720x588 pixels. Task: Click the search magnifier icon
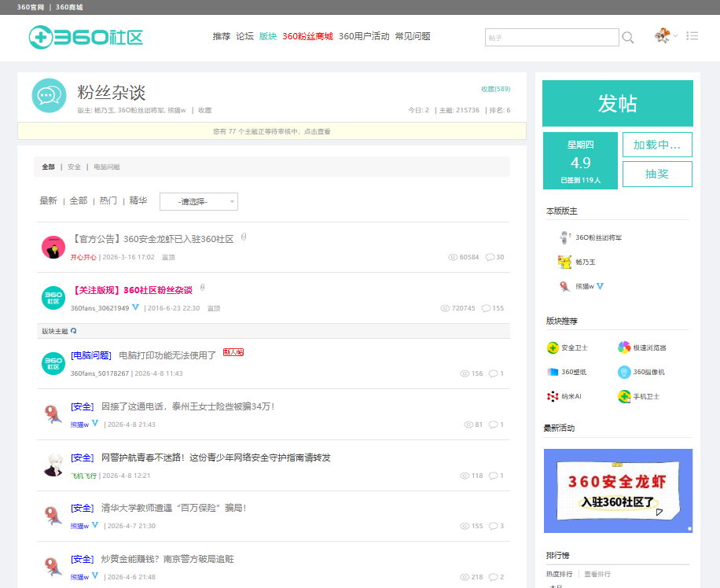pyautogui.click(x=628, y=38)
